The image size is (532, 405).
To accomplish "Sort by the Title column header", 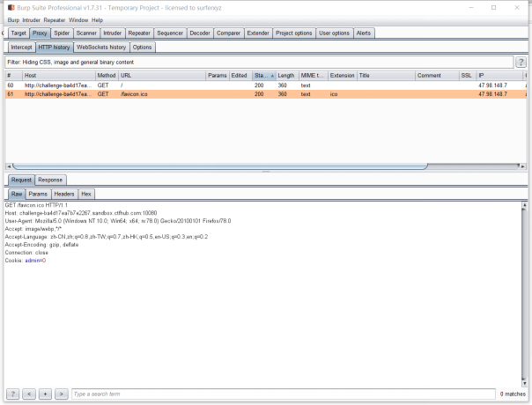I will [x=386, y=76].
